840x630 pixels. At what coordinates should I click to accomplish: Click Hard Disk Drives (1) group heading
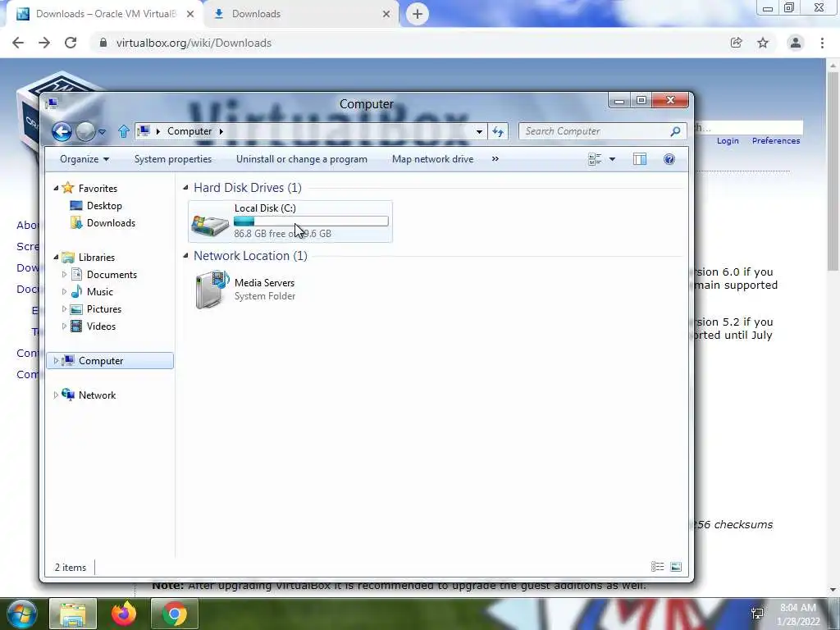pos(248,188)
